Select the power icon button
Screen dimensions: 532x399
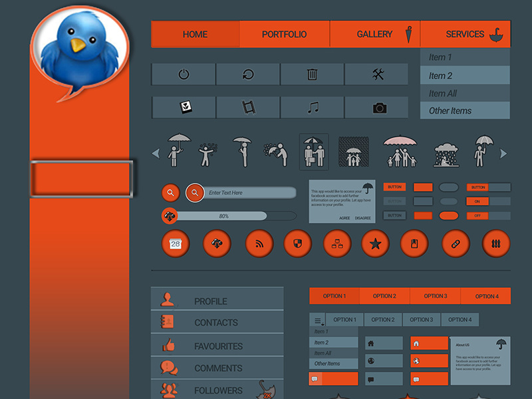[x=183, y=74]
